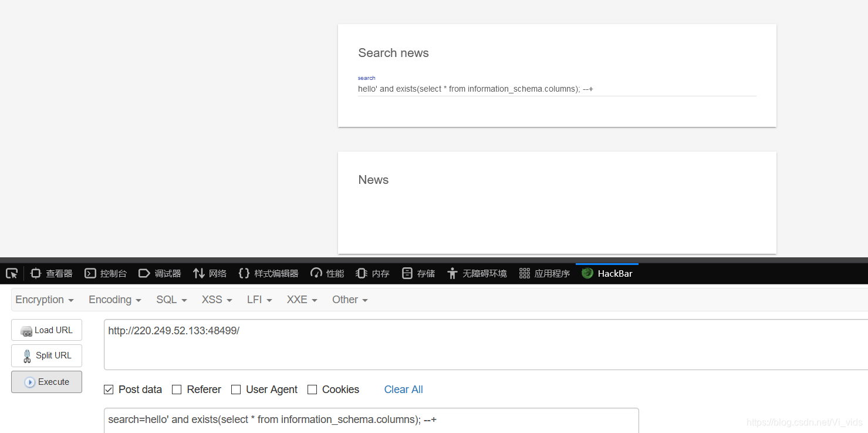Click the 应用程序 grid icon
This screenshot has width=868, height=433.
coord(525,273)
